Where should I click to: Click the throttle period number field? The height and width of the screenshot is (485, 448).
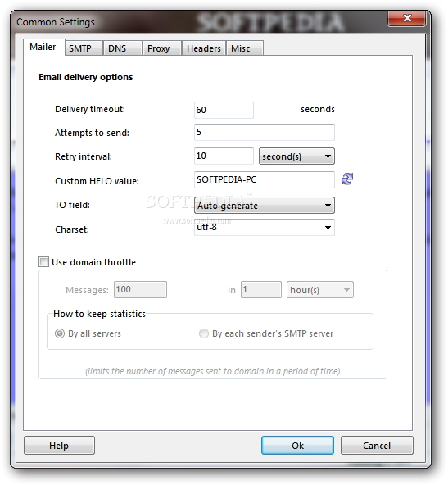click(x=261, y=289)
